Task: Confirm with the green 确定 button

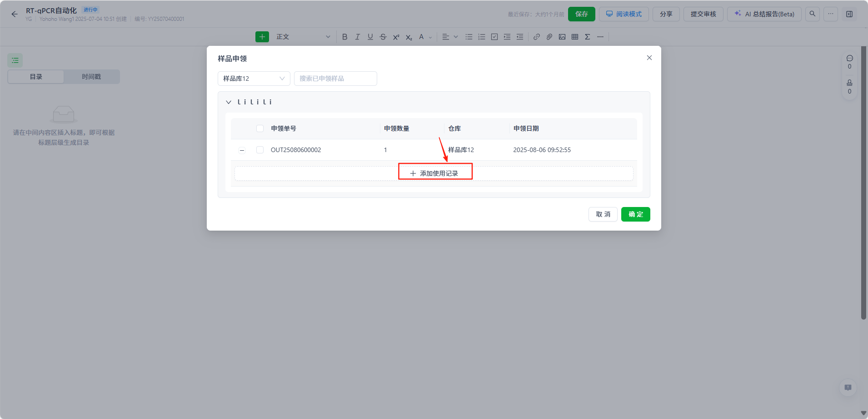Action: pos(635,214)
